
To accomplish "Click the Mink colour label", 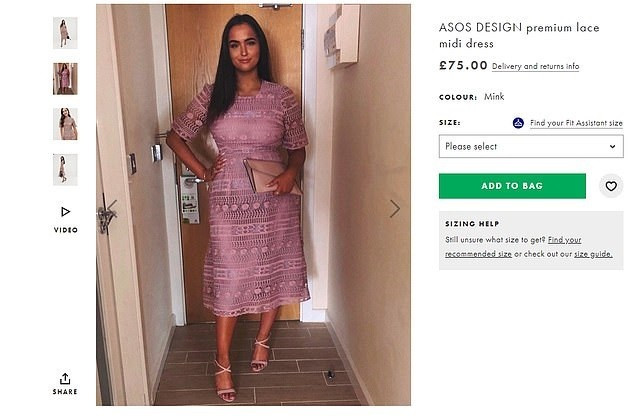I will [x=493, y=97].
